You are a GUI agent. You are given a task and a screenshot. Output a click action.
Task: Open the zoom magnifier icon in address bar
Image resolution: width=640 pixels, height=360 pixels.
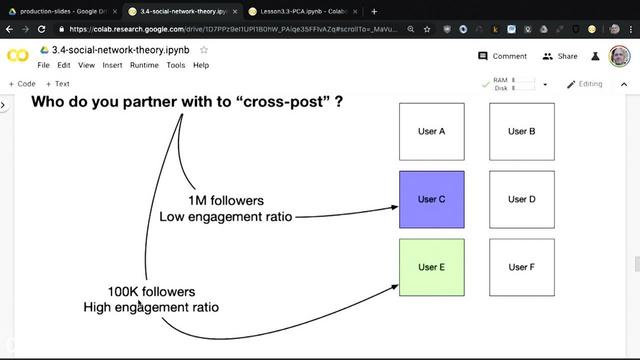coord(411,29)
